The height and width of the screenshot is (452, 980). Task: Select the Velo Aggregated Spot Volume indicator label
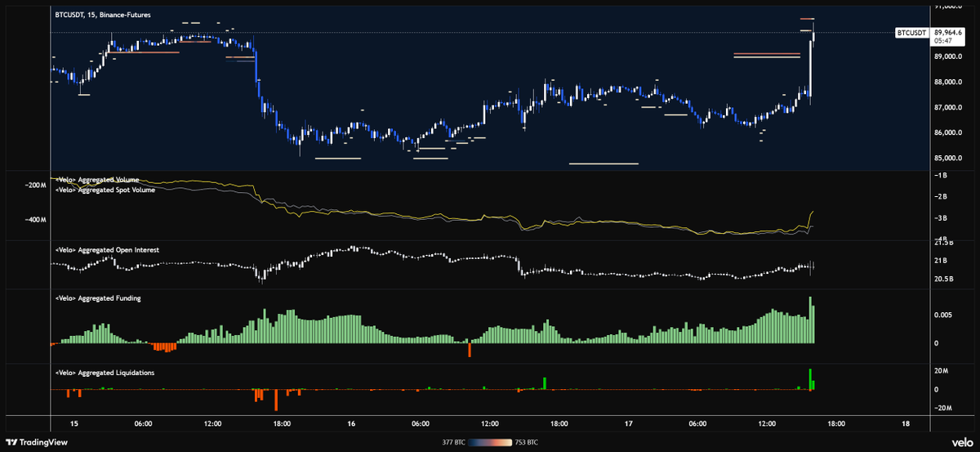(x=104, y=189)
